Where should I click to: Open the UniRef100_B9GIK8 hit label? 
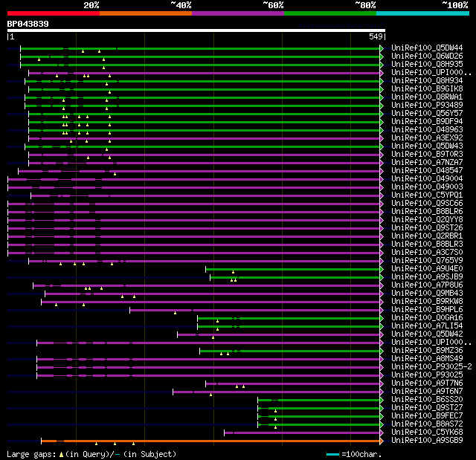(427, 89)
